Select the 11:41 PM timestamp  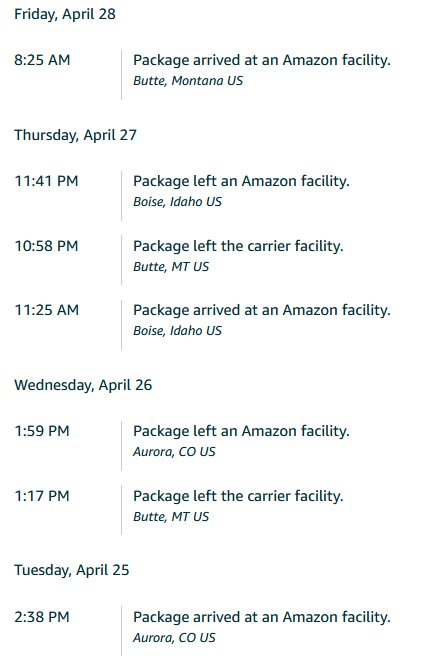click(x=46, y=181)
